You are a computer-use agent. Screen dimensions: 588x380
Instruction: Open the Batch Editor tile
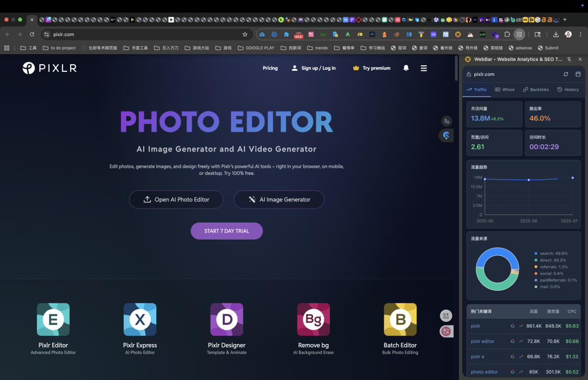pos(400,319)
